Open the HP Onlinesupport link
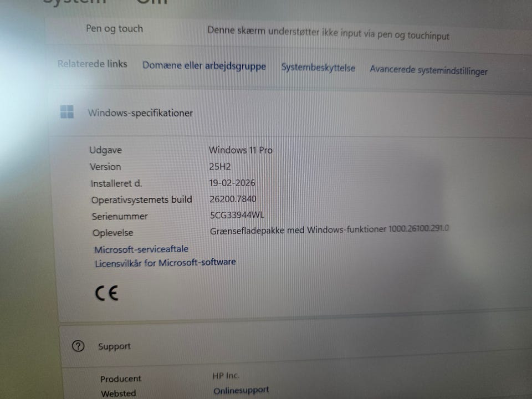This screenshot has width=532, height=399. click(x=241, y=390)
